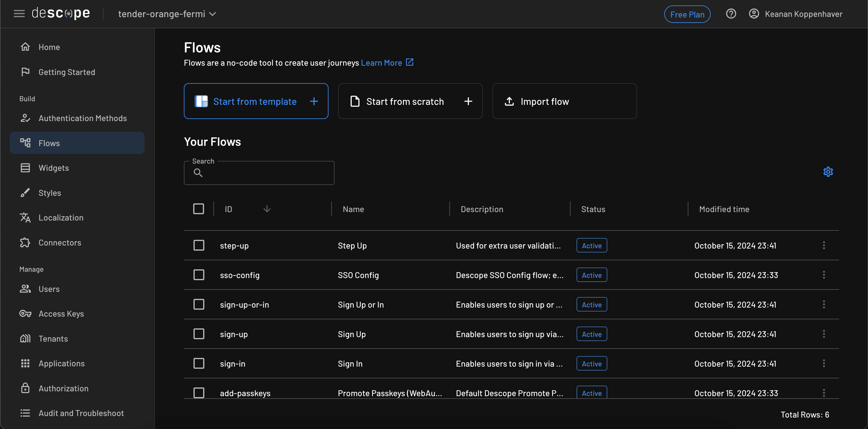Image resolution: width=868 pixels, height=429 pixels.
Task: Click the Free Plan badge
Action: point(687,14)
